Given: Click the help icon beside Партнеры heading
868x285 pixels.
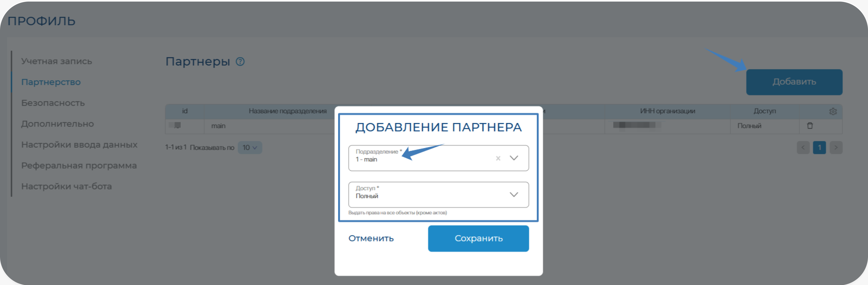Looking at the screenshot, I should pyautogui.click(x=240, y=62).
